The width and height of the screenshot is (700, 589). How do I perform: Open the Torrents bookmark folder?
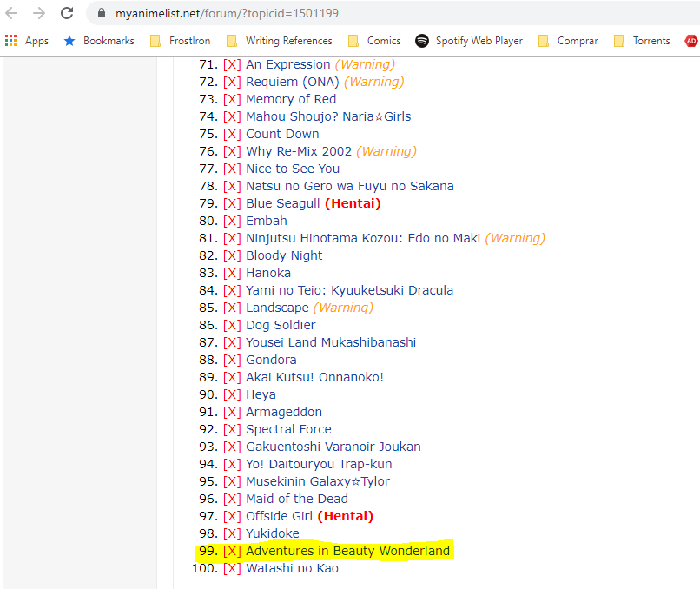click(643, 41)
